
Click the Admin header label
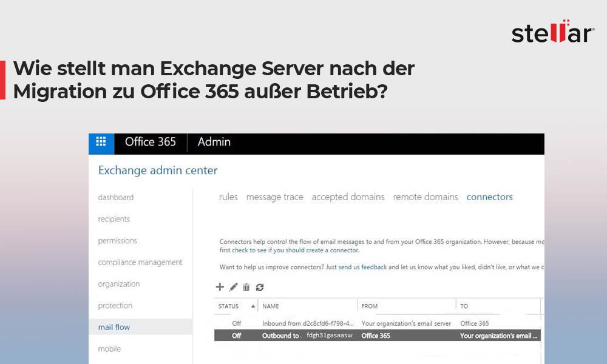pos(214,142)
